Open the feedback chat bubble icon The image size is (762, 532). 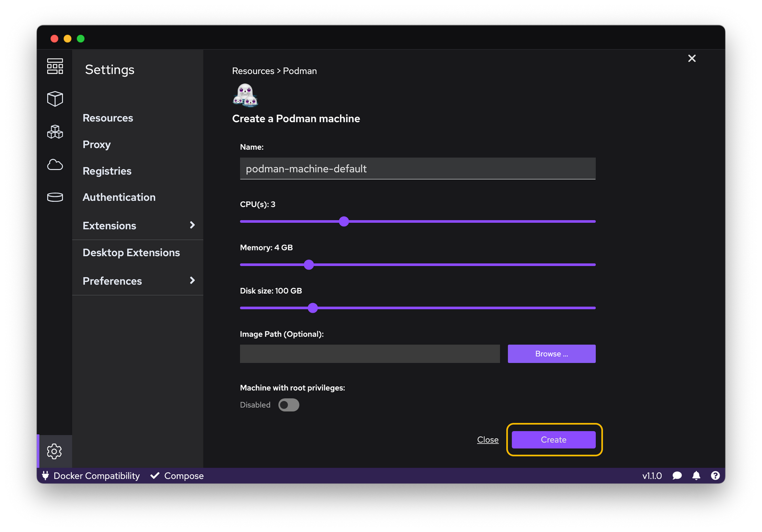677,476
